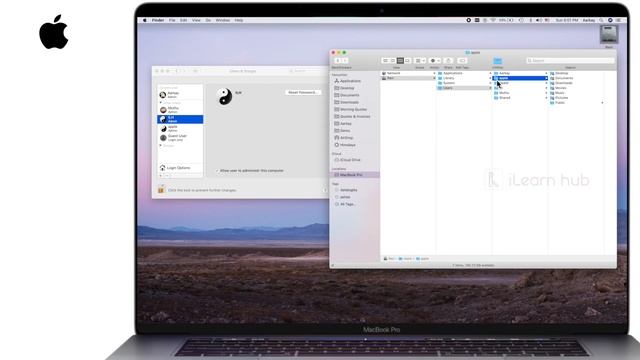Switch Finder to gallery view
Viewport: 640px width, 360px height.
coord(407,60)
